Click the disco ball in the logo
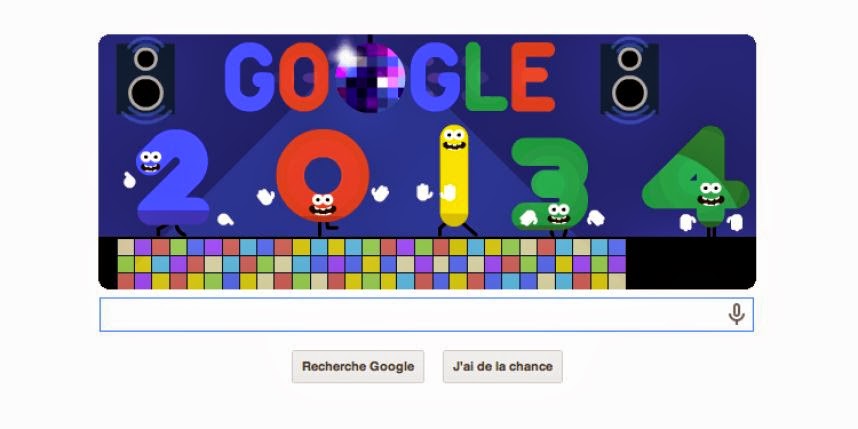 coord(370,77)
